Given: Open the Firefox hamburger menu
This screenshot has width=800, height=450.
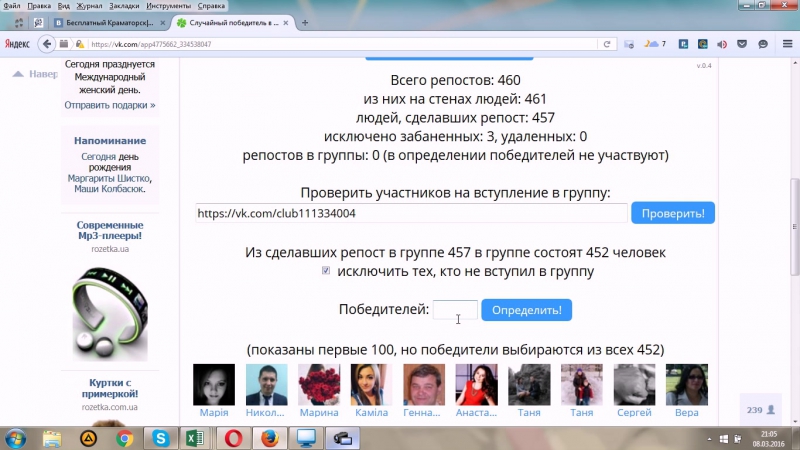Looking at the screenshot, I should tap(785, 44).
